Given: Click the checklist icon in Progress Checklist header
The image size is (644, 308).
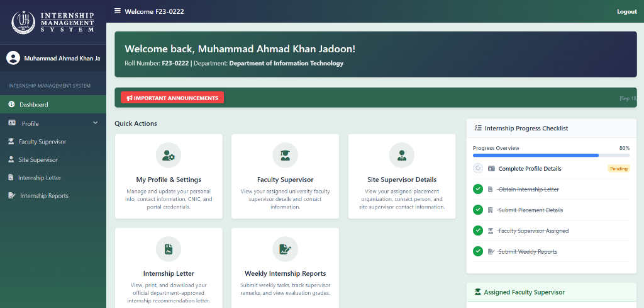Looking at the screenshot, I should tap(478, 128).
